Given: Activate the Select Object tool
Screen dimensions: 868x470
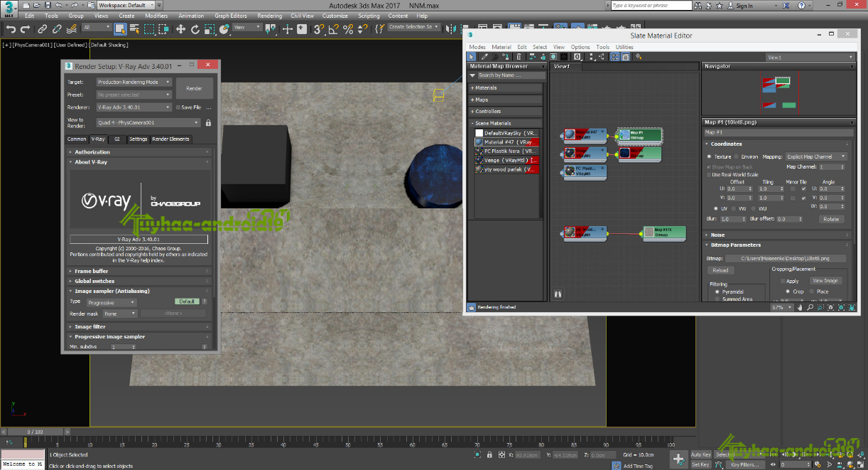Looking at the screenshot, I should [x=121, y=29].
